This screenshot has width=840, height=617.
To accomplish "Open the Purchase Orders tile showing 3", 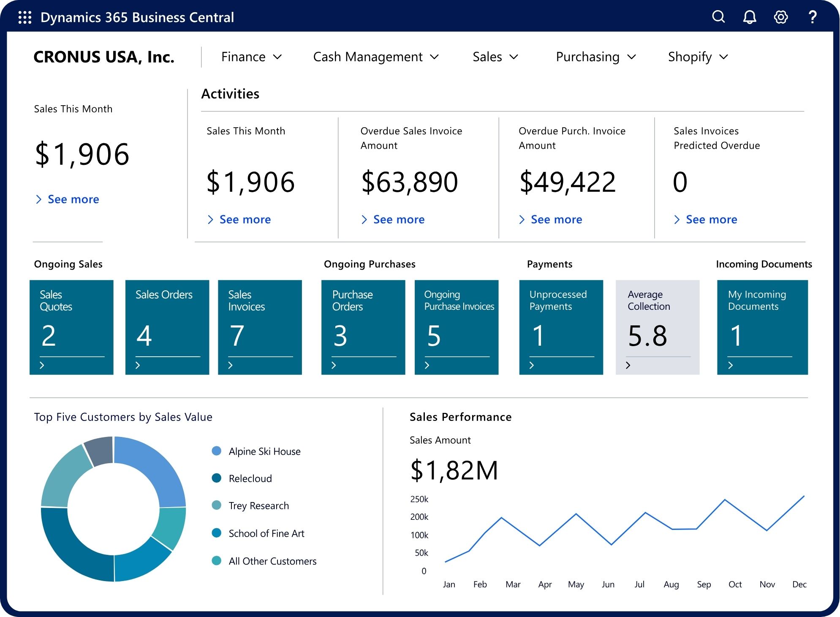I will point(363,327).
